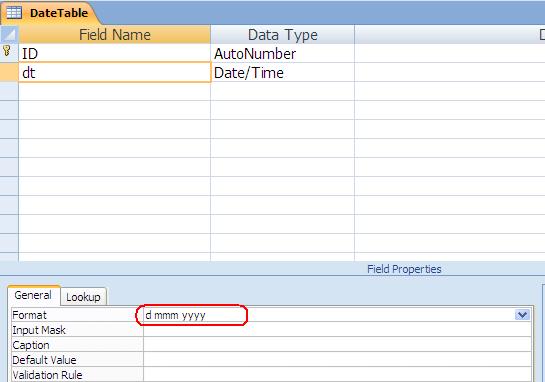Click the Caption property field
This screenshot has width=545, height=382.
tap(337, 344)
